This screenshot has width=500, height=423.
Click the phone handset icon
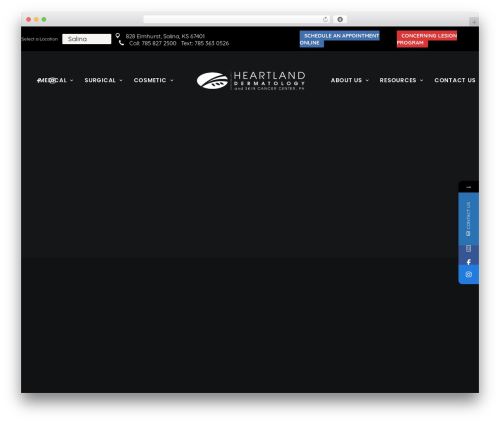coord(121,43)
